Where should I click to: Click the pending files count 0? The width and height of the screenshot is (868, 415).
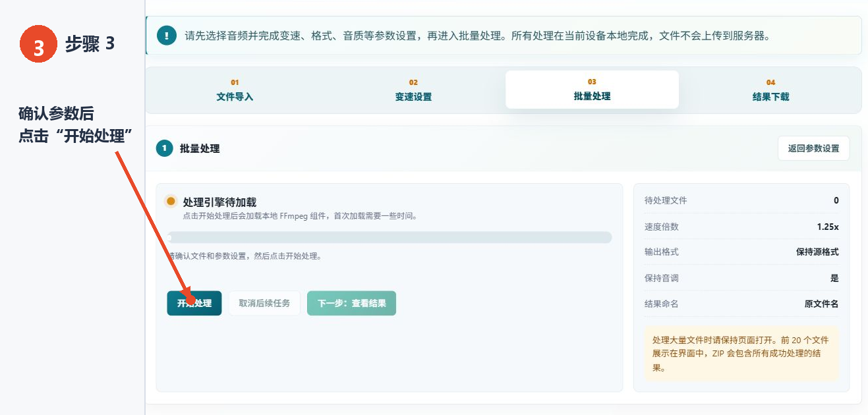coord(836,200)
